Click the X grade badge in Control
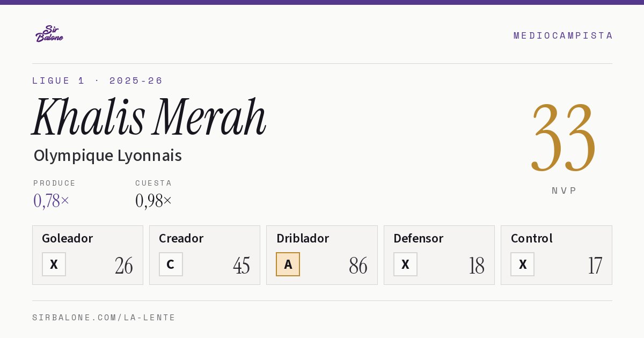 522,264
